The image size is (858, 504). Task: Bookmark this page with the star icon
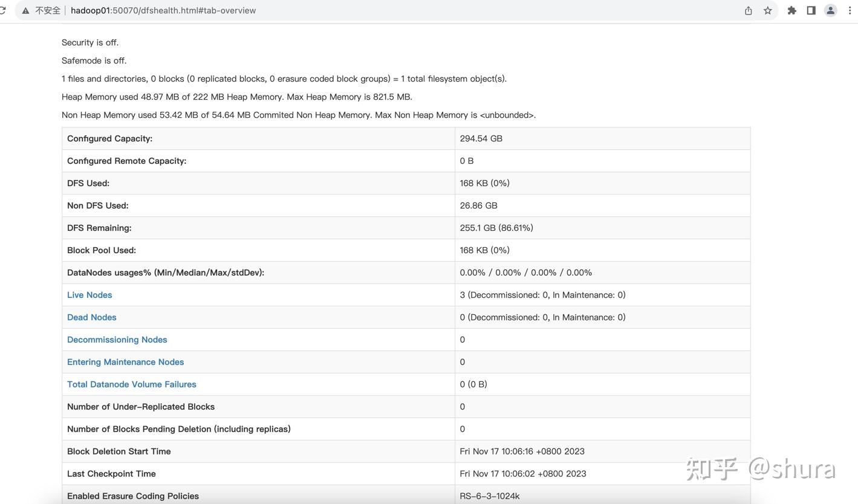coord(768,10)
